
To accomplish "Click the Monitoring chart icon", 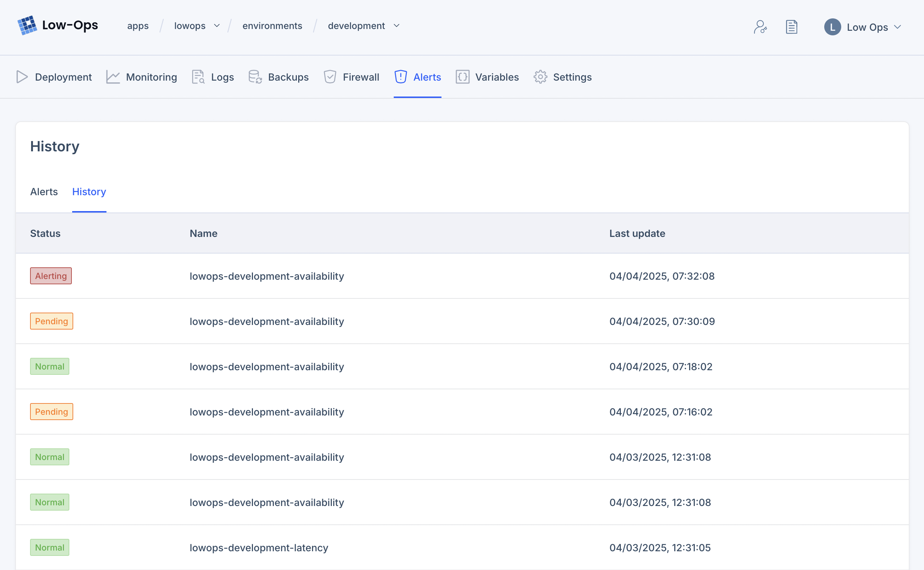I will coord(113,77).
